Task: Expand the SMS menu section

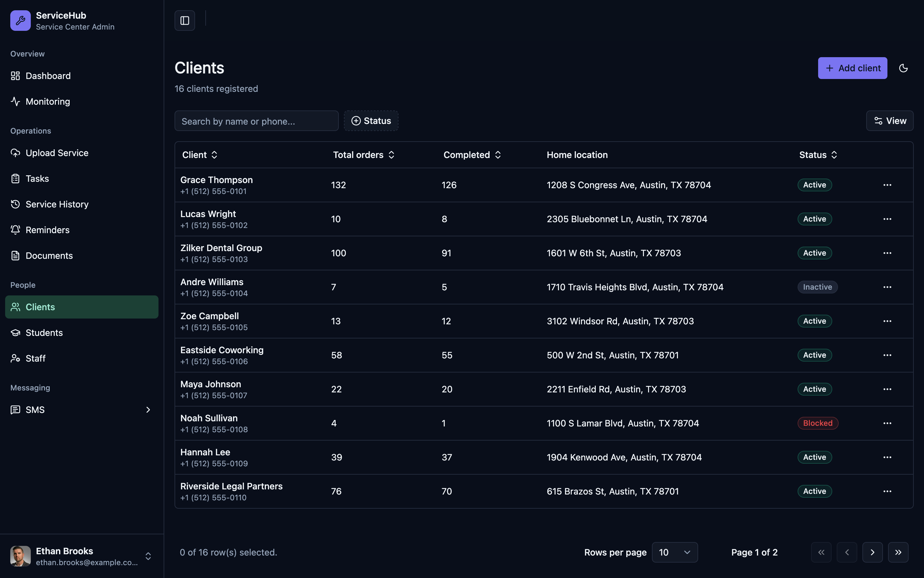Action: tap(82, 410)
